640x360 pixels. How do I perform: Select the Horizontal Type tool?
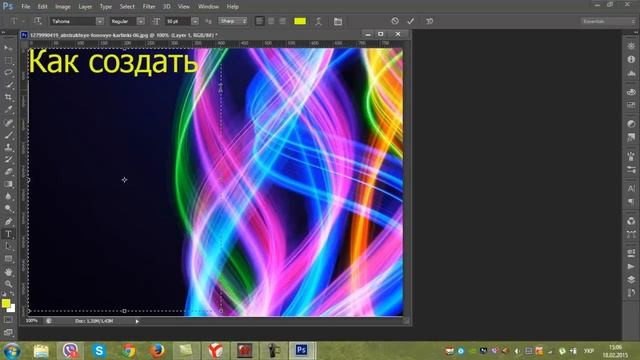click(8, 234)
